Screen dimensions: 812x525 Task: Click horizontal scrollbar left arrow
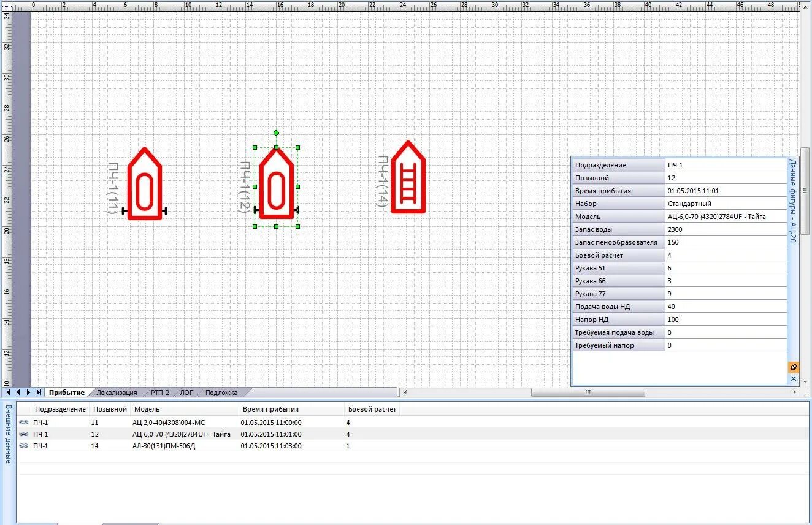coord(405,392)
